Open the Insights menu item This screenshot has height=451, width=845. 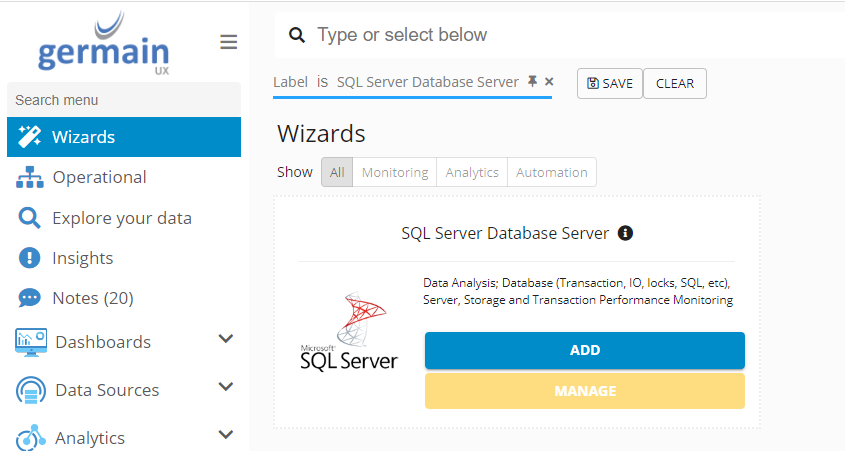click(x=82, y=258)
